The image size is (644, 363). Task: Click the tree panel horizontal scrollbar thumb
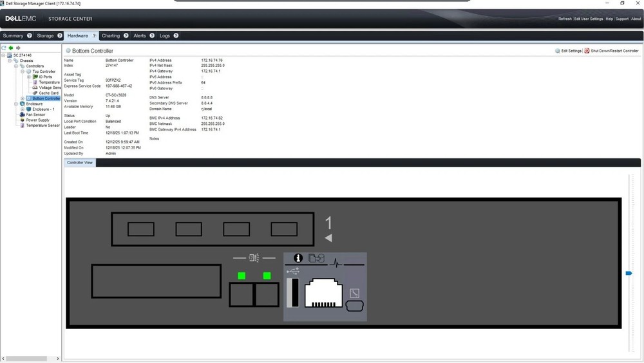click(x=26, y=358)
